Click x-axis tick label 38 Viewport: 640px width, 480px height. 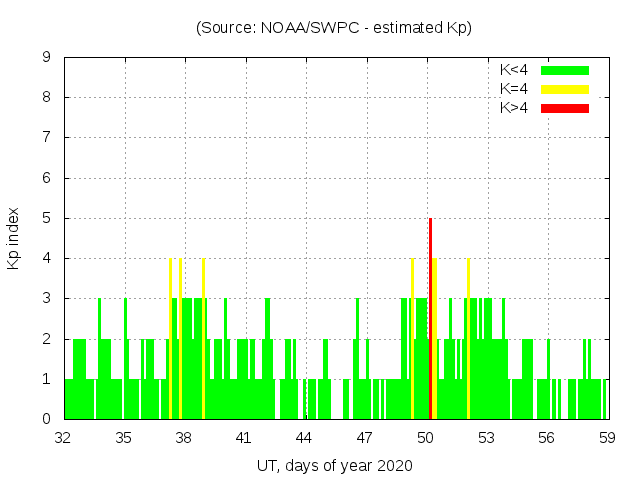coord(184,437)
